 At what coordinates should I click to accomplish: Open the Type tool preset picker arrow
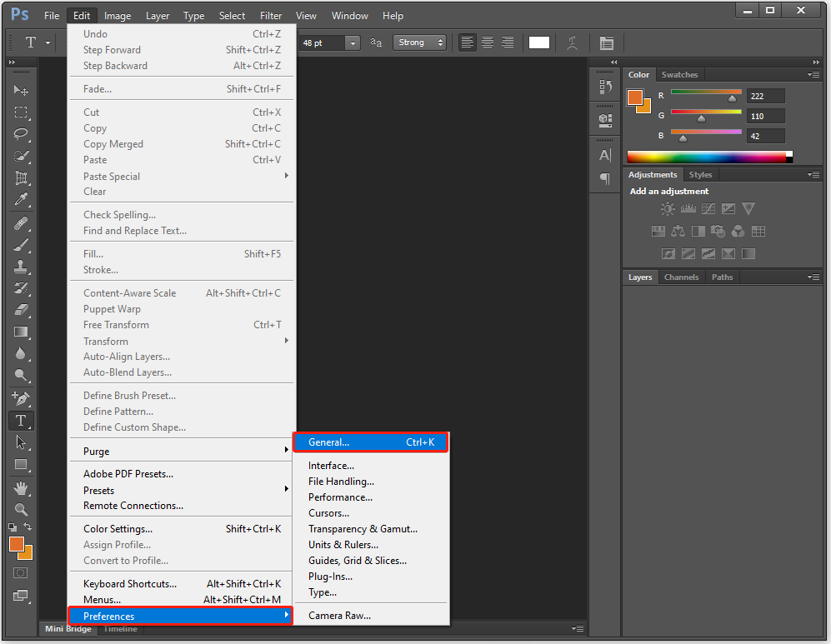pyautogui.click(x=48, y=42)
